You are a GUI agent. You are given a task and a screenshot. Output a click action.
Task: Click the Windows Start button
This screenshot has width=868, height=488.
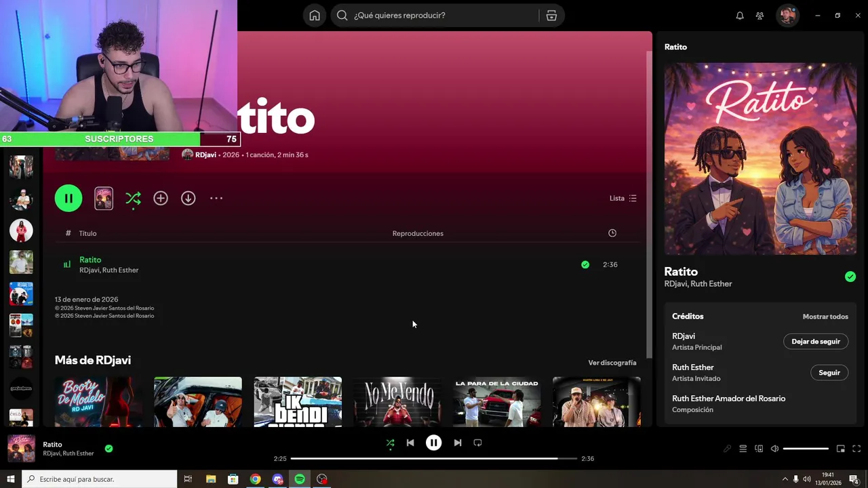pyautogui.click(x=10, y=479)
